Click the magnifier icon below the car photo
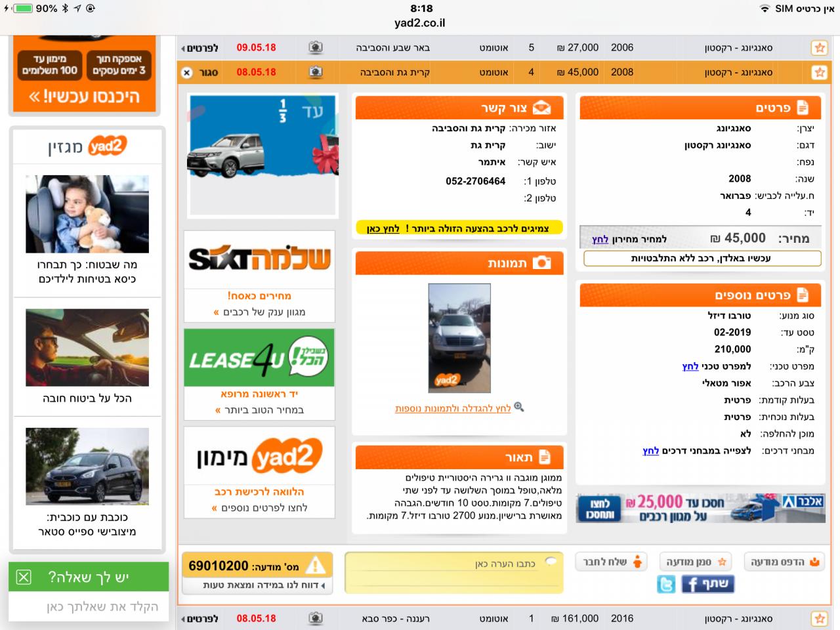840x630 pixels. point(519,408)
